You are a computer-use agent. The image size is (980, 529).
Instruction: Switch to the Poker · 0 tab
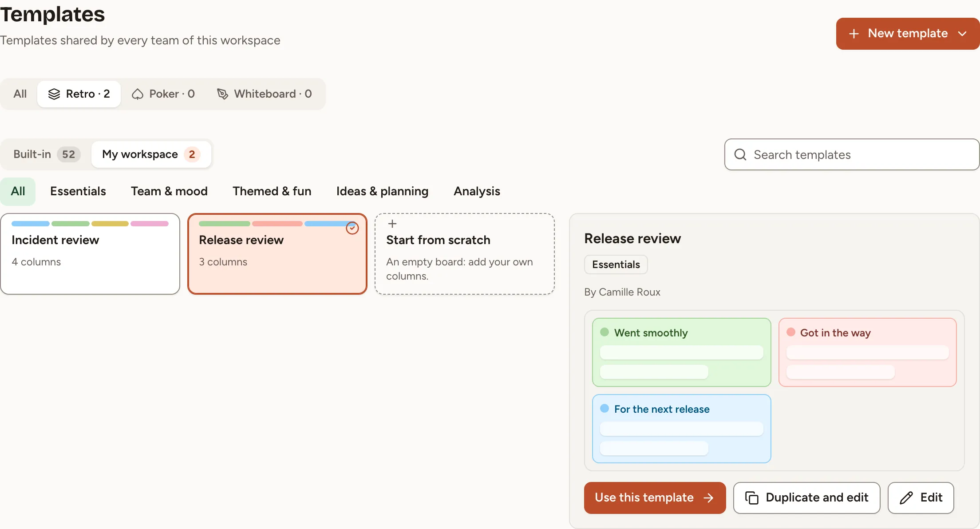coord(163,94)
